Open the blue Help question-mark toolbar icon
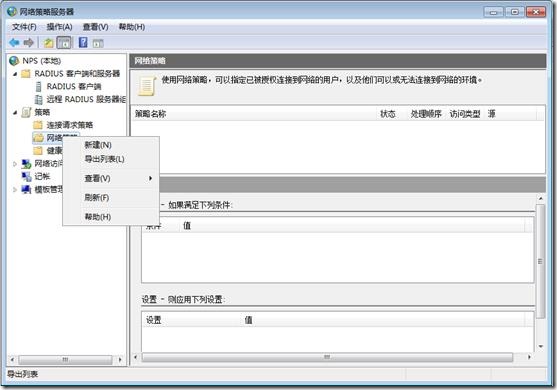This screenshot has height=390, width=557. [83, 43]
